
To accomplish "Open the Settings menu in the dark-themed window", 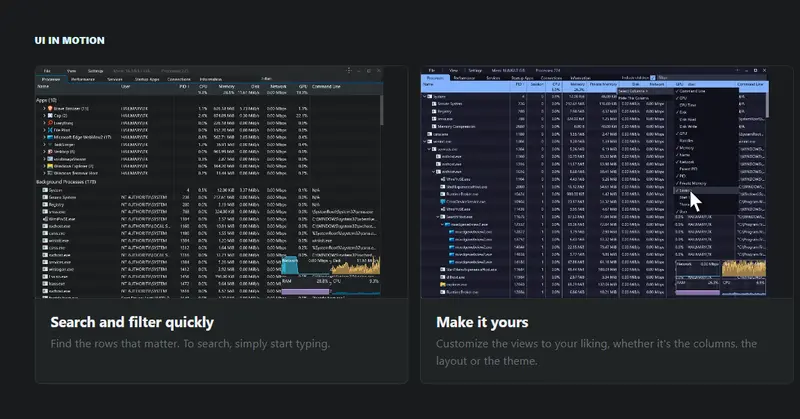I will coord(95,71).
